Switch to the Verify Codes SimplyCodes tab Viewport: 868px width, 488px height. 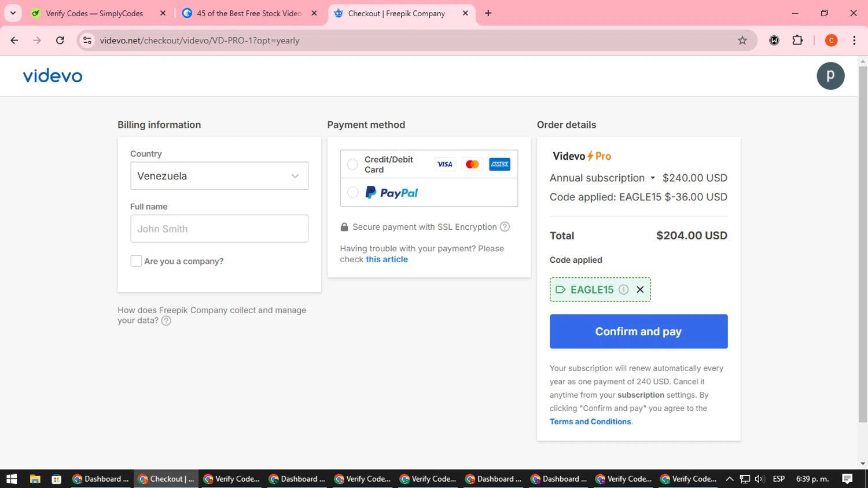tap(99, 13)
